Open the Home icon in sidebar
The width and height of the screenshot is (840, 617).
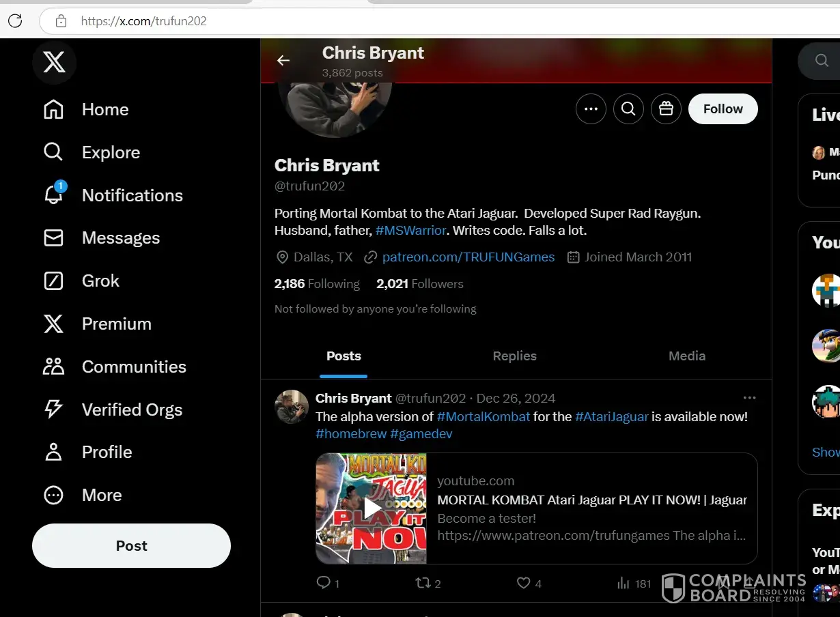[x=53, y=110]
